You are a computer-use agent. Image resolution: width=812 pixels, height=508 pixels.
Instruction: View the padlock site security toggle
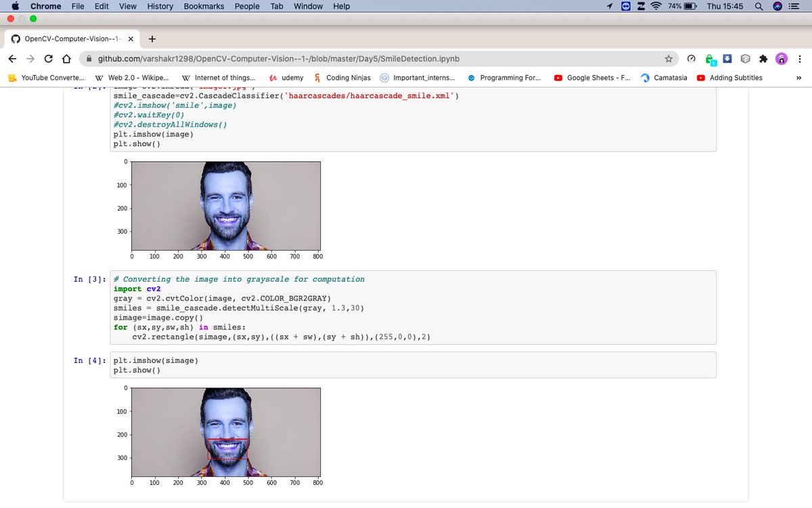89,59
